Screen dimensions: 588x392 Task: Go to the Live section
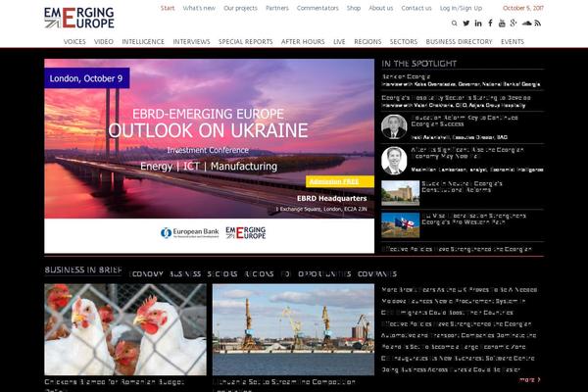[x=339, y=41]
